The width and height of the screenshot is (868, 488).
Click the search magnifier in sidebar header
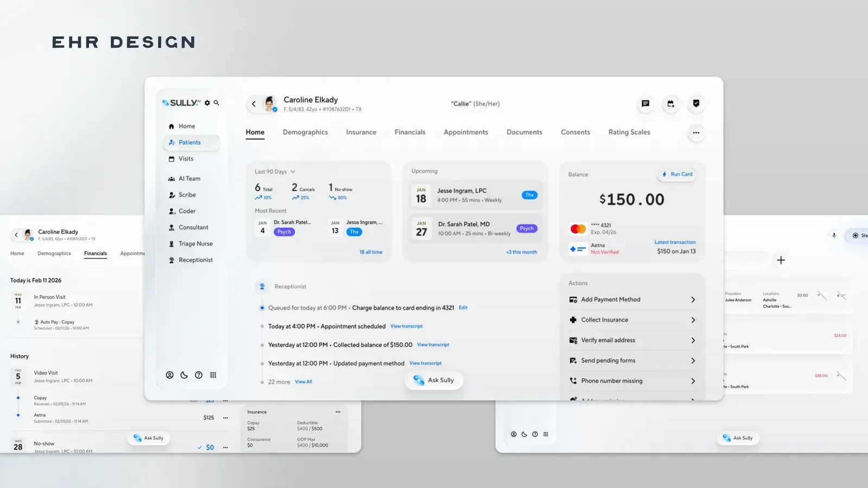point(216,102)
